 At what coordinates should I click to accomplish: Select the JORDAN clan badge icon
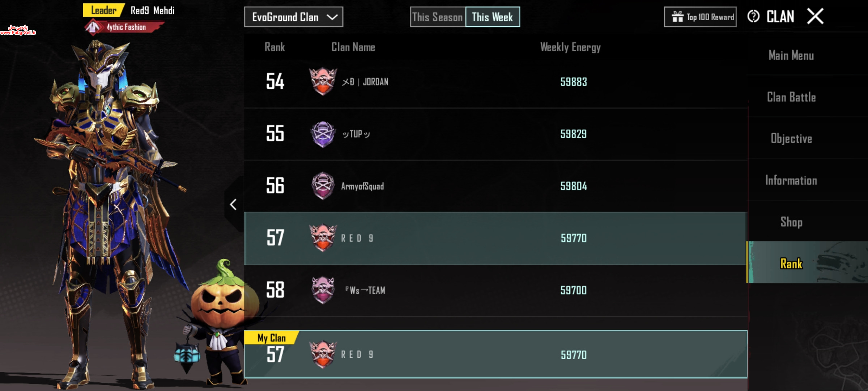pos(323,81)
